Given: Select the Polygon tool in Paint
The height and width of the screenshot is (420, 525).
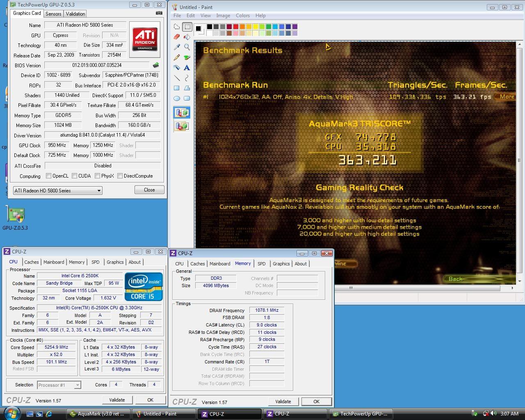Looking at the screenshot, I should coord(187,88).
